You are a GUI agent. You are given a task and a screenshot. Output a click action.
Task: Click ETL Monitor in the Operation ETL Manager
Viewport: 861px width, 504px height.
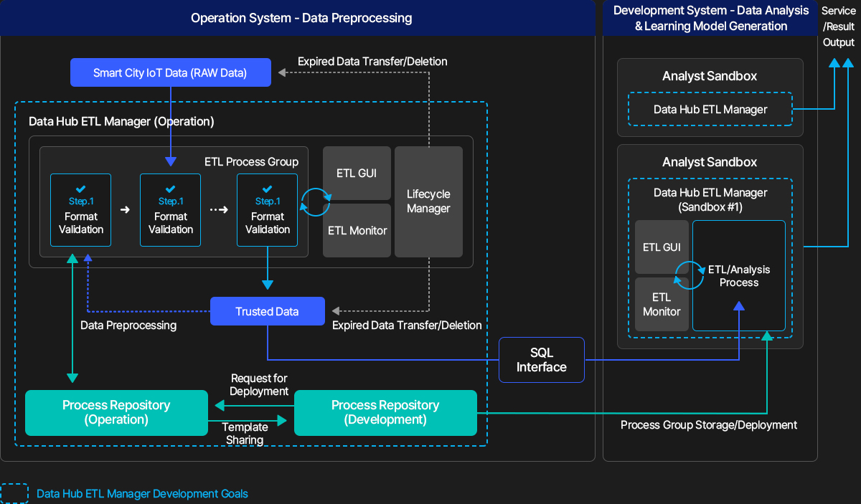click(x=357, y=230)
